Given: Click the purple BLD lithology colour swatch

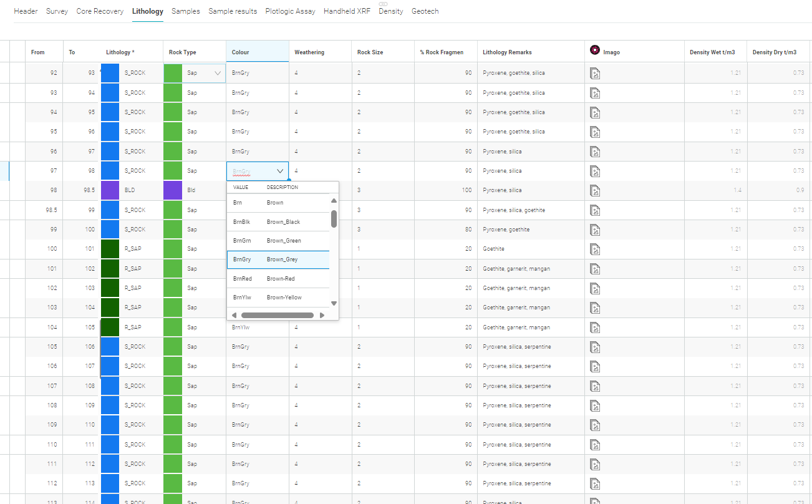Looking at the screenshot, I should tap(110, 190).
